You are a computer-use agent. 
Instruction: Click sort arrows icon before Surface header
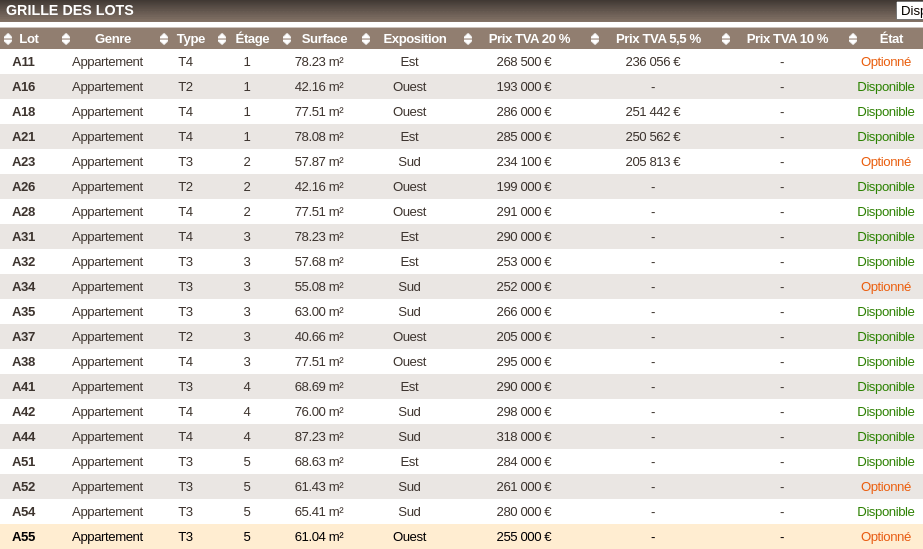pos(287,39)
